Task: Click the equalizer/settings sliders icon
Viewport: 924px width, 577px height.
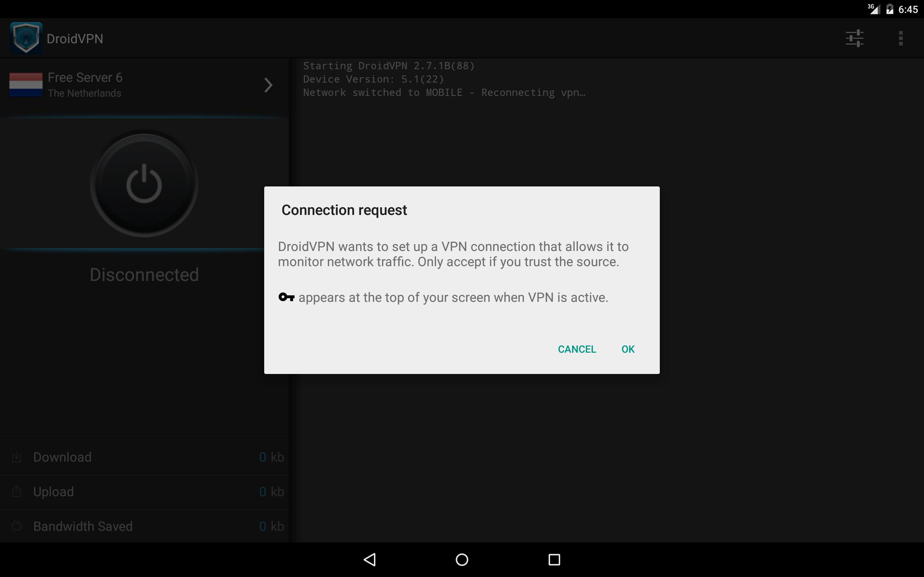Action: [x=855, y=38]
